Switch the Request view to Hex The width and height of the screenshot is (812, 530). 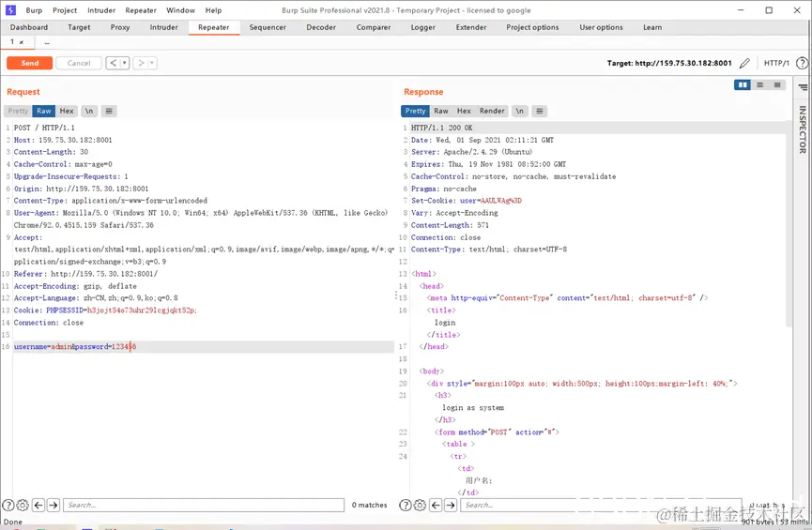coord(67,111)
